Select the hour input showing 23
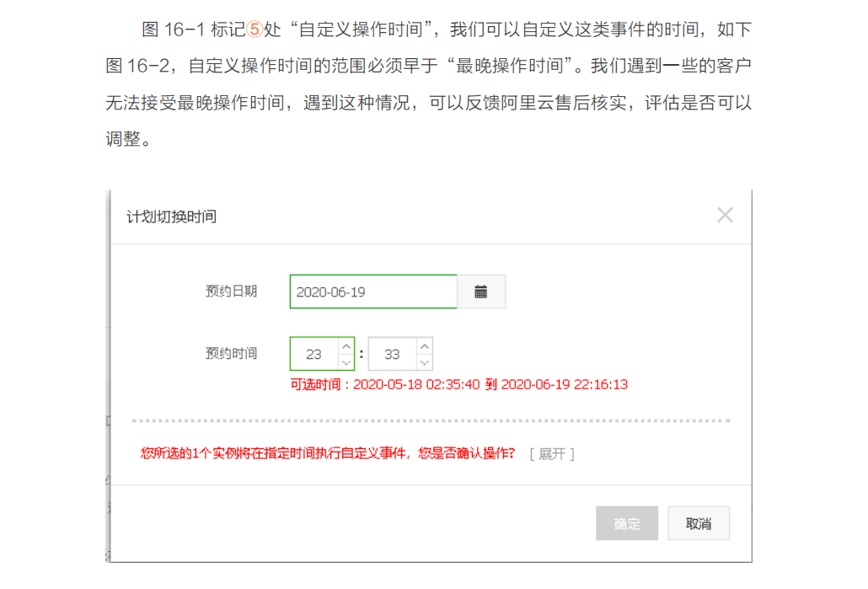 (316, 353)
